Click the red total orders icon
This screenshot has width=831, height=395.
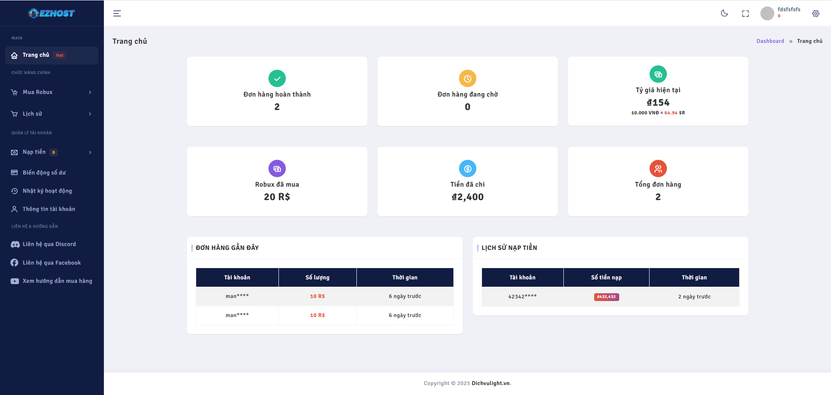pyautogui.click(x=658, y=169)
